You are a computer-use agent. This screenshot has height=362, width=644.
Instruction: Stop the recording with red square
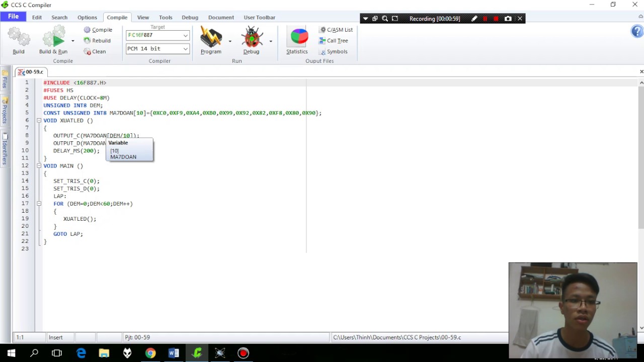[x=496, y=19]
